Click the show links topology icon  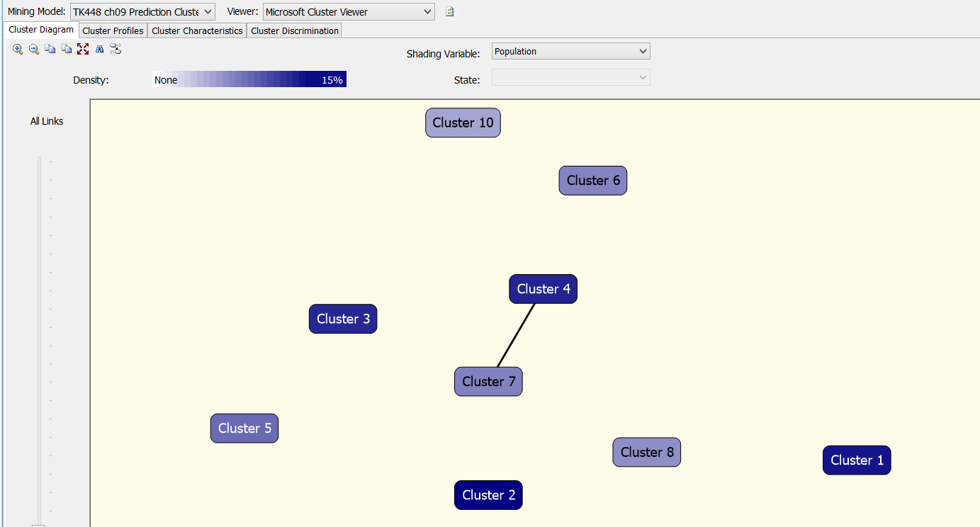click(x=116, y=49)
